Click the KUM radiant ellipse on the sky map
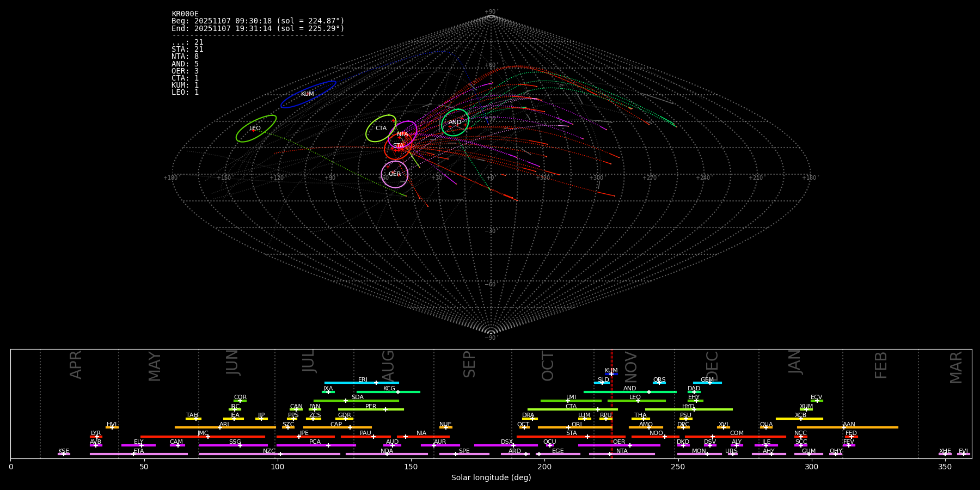The width and height of the screenshot is (980, 490). click(x=308, y=94)
